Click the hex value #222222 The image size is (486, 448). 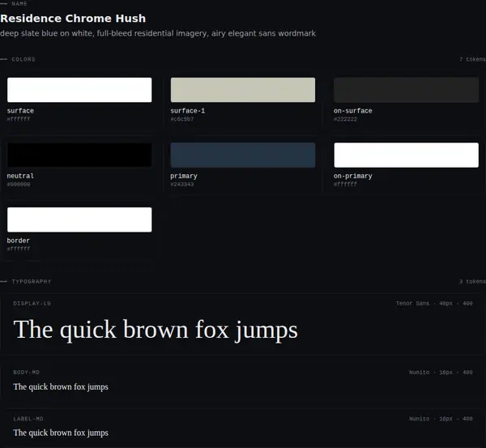345,119
